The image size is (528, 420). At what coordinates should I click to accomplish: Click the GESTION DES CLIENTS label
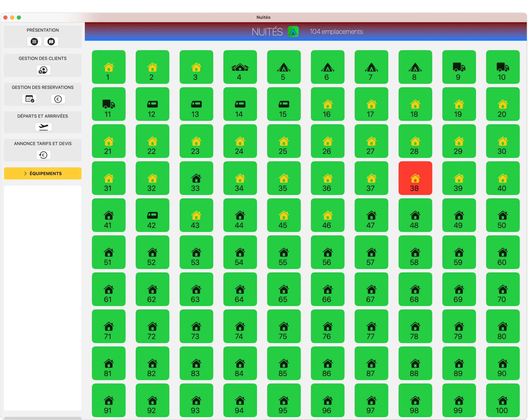click(43, 59)
